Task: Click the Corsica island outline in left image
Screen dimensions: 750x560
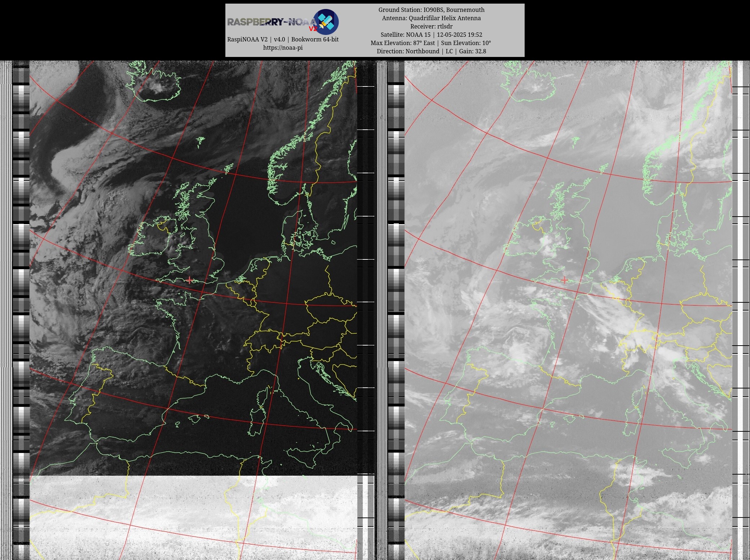Action: pos(262,397)
